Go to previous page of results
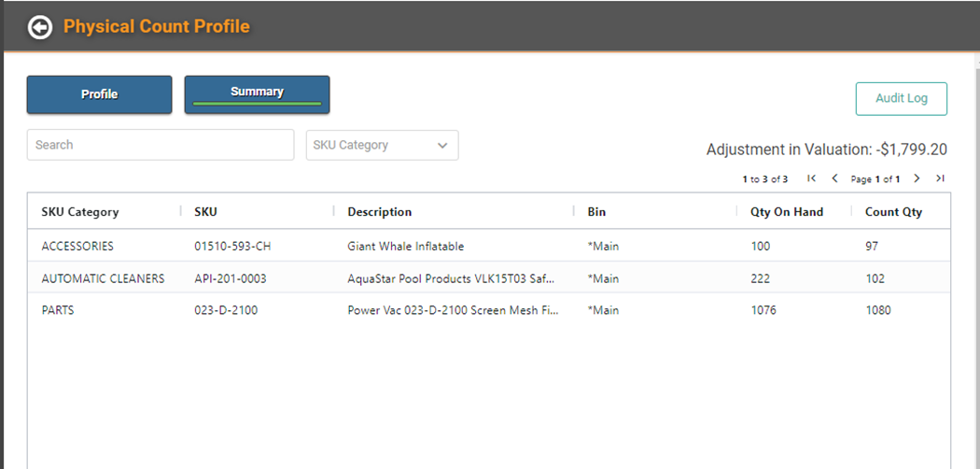This screenshot has height=469, width=980. 834,178
